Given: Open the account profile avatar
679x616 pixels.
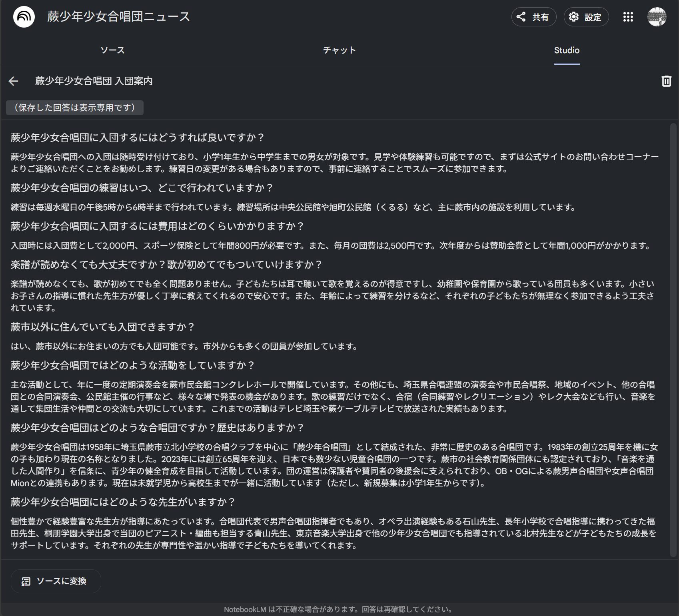Looking at the screenshot, I should tap(657, 17).
